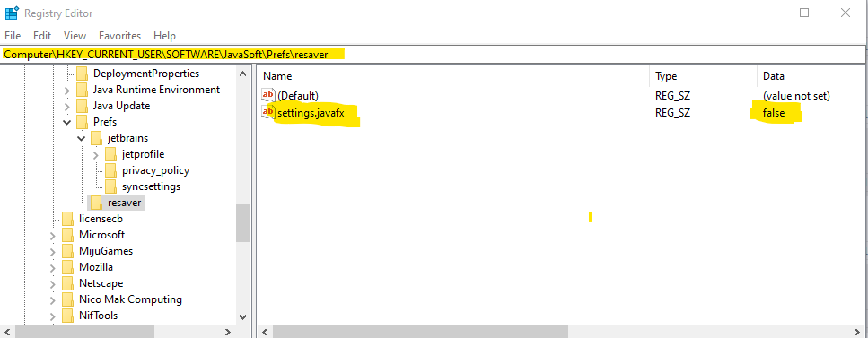Click tree pane scroll up arrow
Viewport: 868px width, 338px height.
coord(242,73)
